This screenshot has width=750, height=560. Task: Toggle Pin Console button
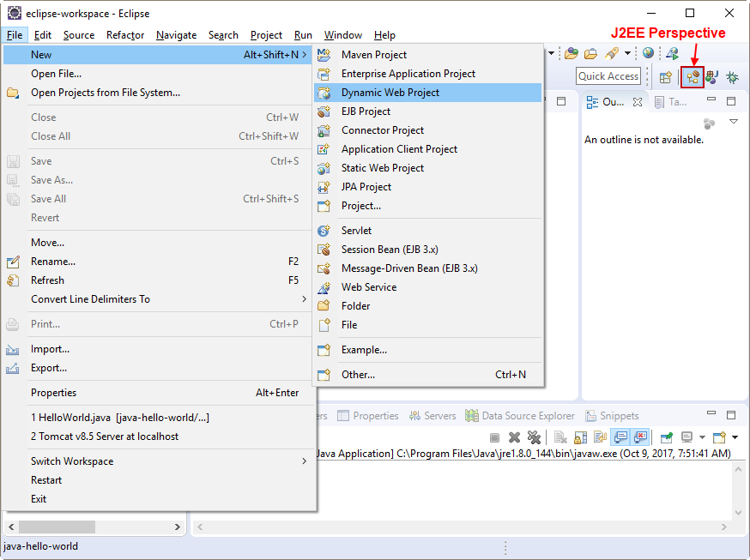(x=666, y=437)
